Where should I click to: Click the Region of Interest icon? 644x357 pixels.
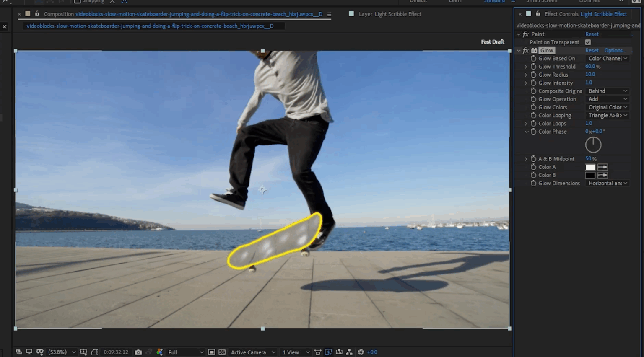click(212, 352)
